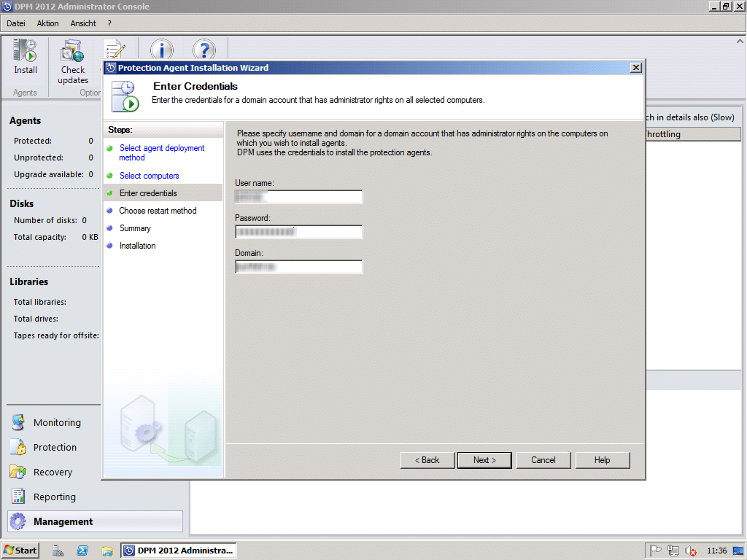The height and width of the screenshot is (560, 747).
Task: Cancel the installation wizard
Action: [x=543, y=460]
